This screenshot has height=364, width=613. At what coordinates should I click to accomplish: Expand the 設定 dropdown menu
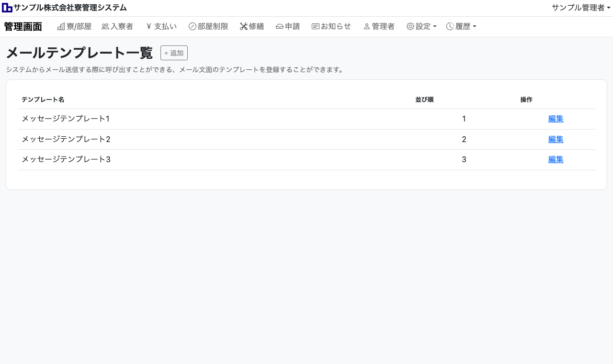click(x=421, y=27)
